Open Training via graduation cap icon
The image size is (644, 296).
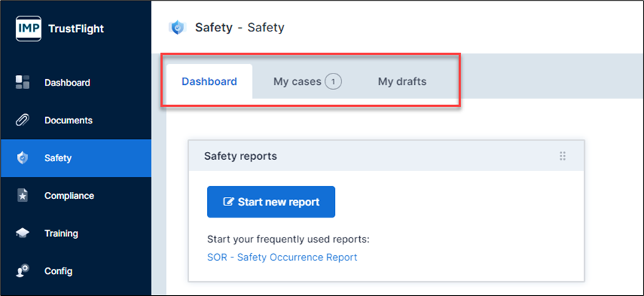coord(22,233)
